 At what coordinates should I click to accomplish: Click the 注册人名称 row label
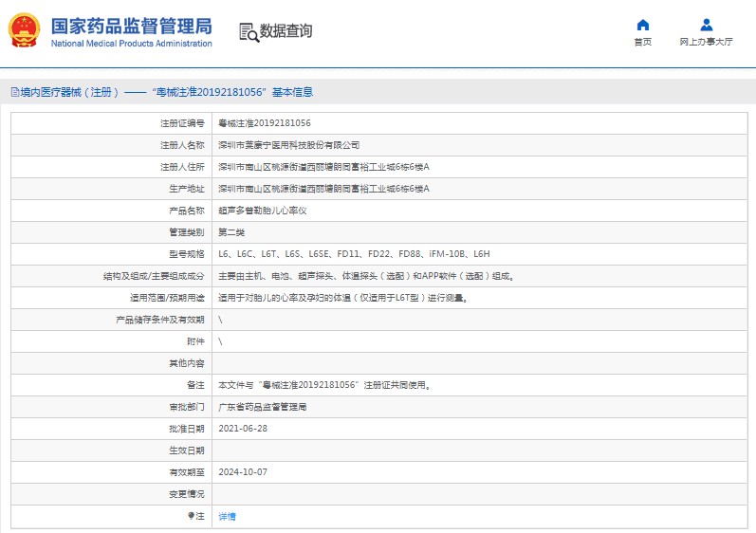(x=182, y=145)
